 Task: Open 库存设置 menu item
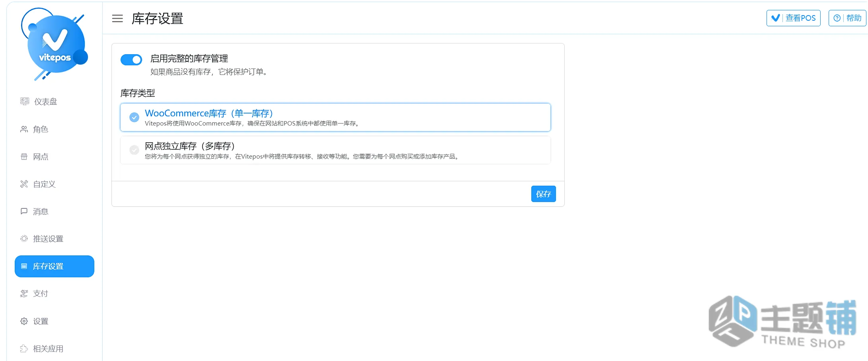pyautogui.click(x=55, y=266)
